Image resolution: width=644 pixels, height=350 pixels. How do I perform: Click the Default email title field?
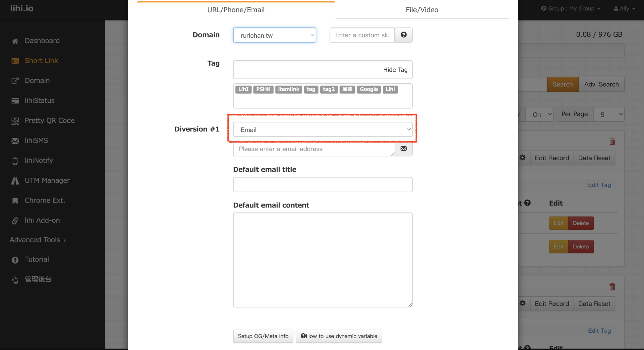coord(323,185)
